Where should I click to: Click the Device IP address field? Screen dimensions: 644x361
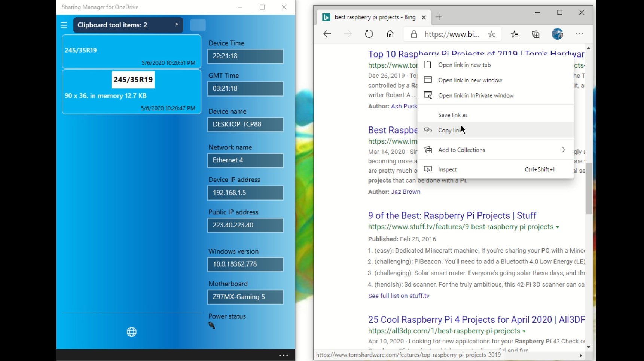(245, 193)
